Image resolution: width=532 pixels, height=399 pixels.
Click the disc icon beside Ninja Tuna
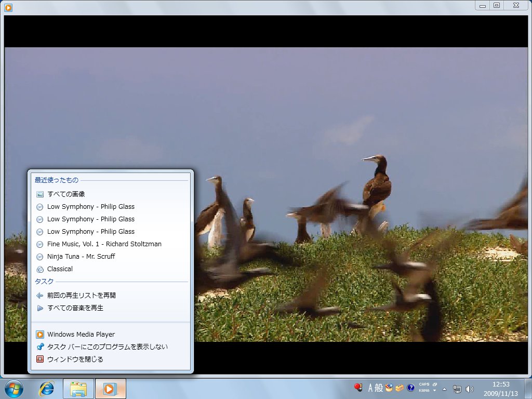click(x=40, y=257)
